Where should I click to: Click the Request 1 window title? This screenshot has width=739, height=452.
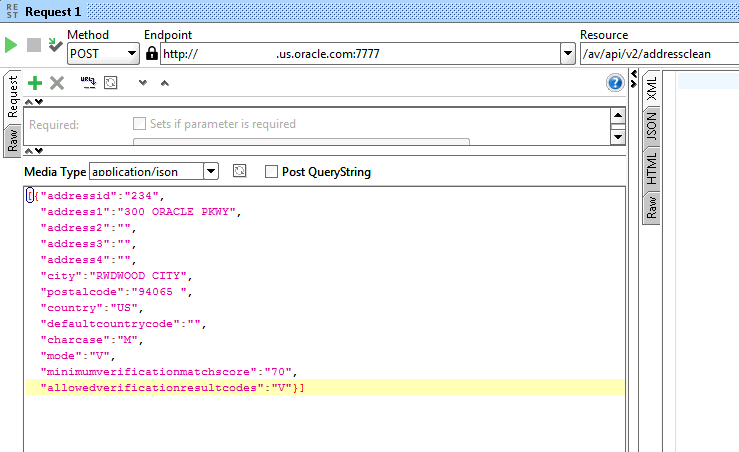click(x=53, y=11)
